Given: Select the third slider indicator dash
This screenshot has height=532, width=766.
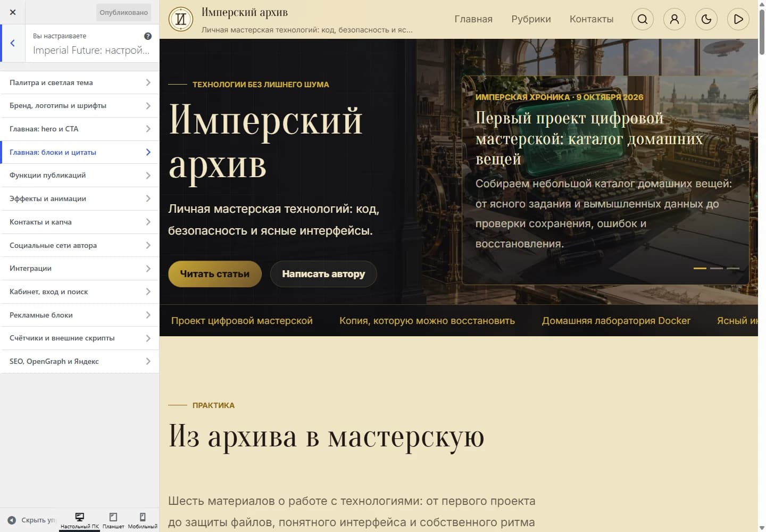Looking at the screenshot, I should [x=733, y=268].
